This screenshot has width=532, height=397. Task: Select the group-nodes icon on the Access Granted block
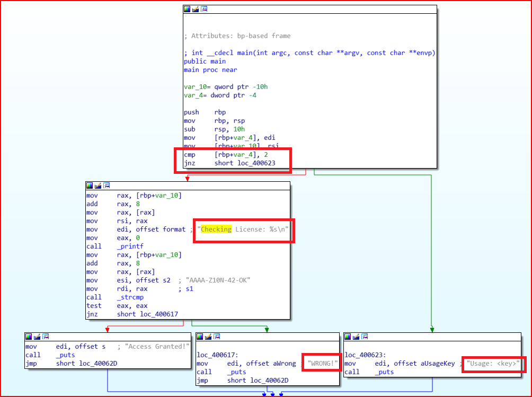46,336
